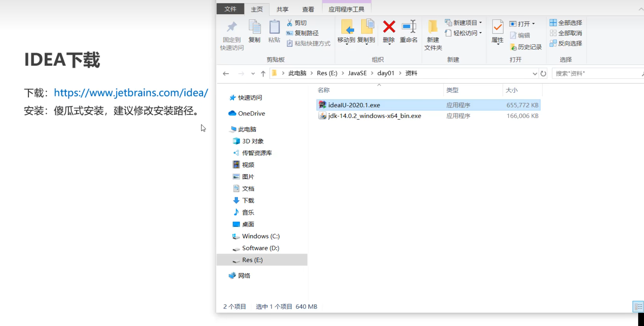Screen dimensions: 644x326
Task: Click the refresh icon beside address bar
Action: point(543,73)
